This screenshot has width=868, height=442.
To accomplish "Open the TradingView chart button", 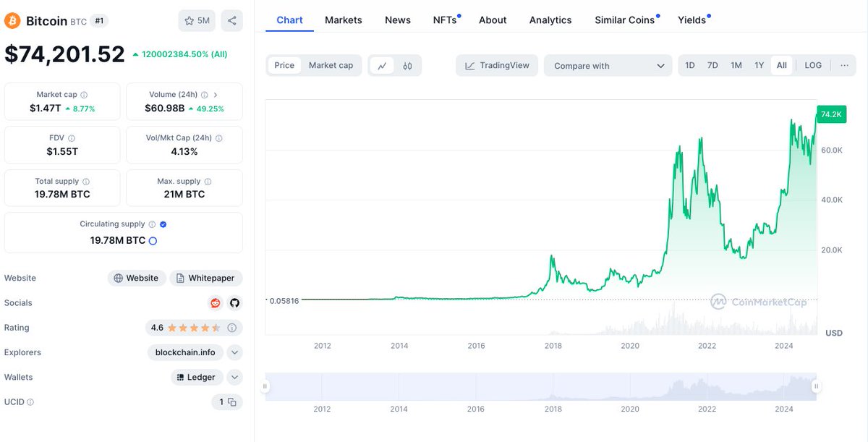I will point(497,66).
